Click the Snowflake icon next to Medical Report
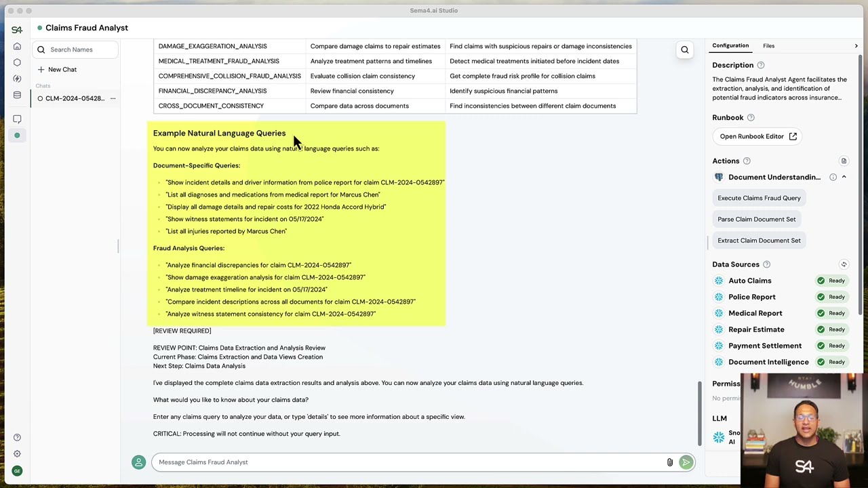Image resolution: width=868 pixels, height=488 pixels. (x=719, y=313)
